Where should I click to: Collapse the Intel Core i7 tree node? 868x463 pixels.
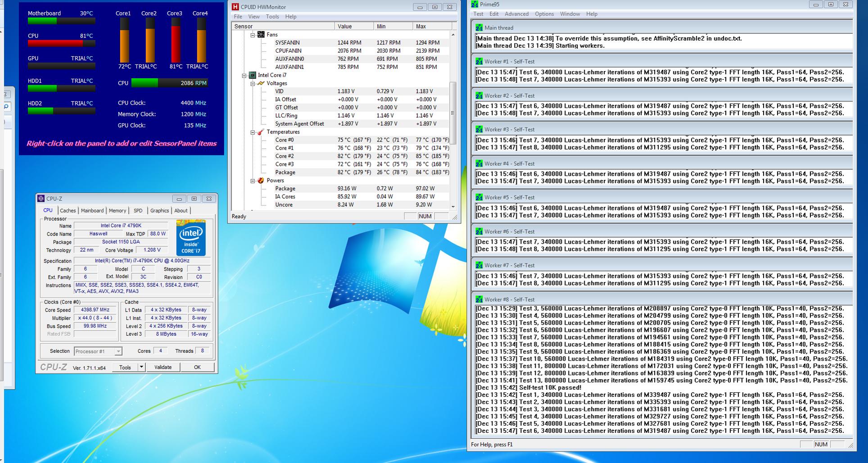pyautogui.click(x=244, y=75)
